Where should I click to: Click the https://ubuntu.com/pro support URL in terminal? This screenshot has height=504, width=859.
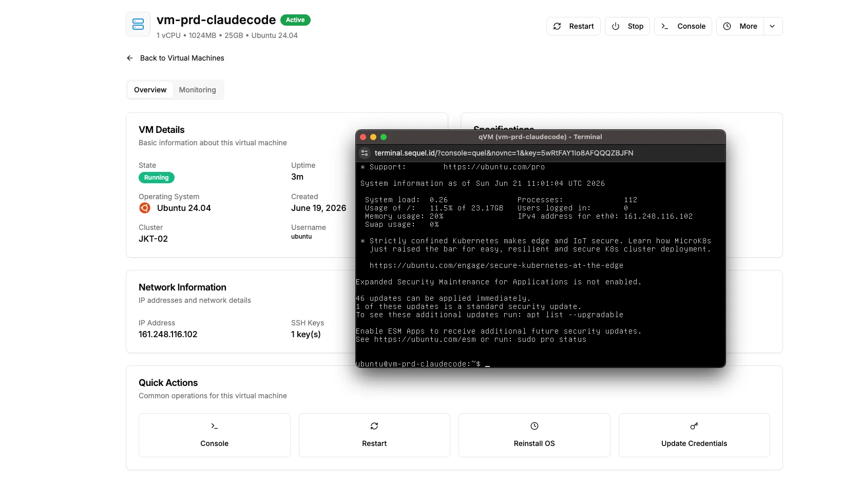point(494,167)
